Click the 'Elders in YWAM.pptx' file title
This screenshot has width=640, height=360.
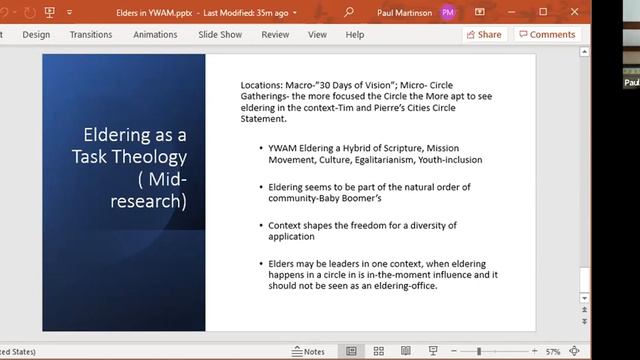pos(154,13)
